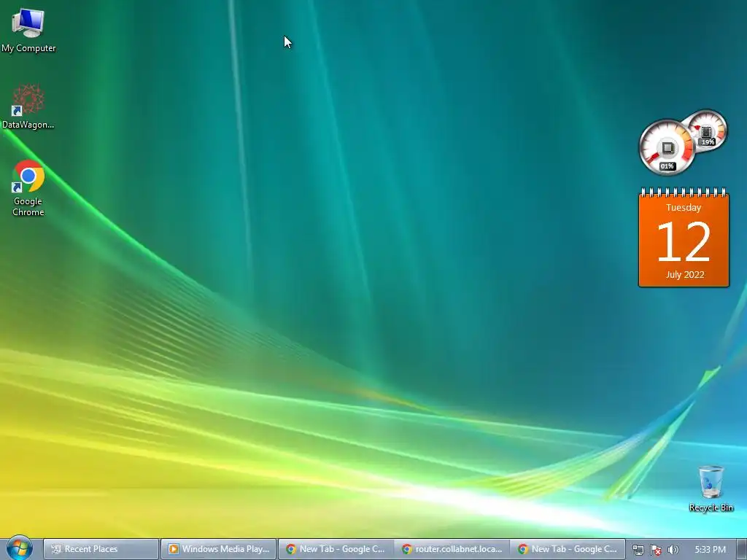Switch to the Windows Media Player taskbar button
This screenshot has height=560, width=747.
pos(218,549)
